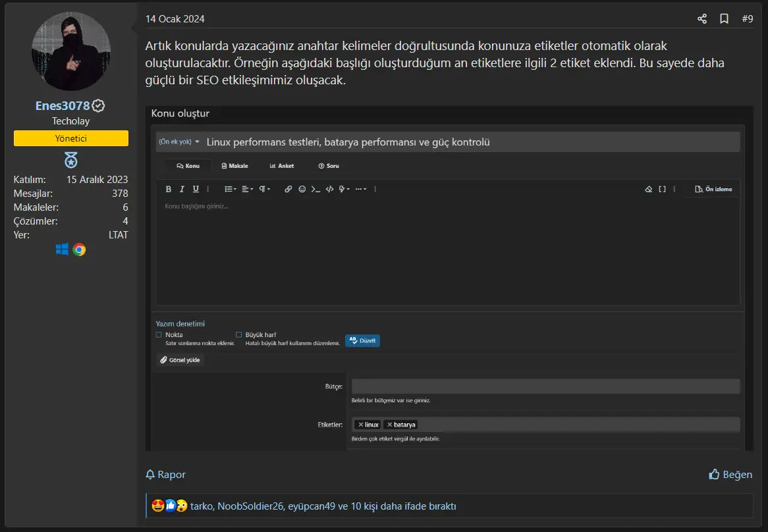Click the Beğen like button
Image resolution: width=768 pixels, height=532 pixels.
(730, 474)
